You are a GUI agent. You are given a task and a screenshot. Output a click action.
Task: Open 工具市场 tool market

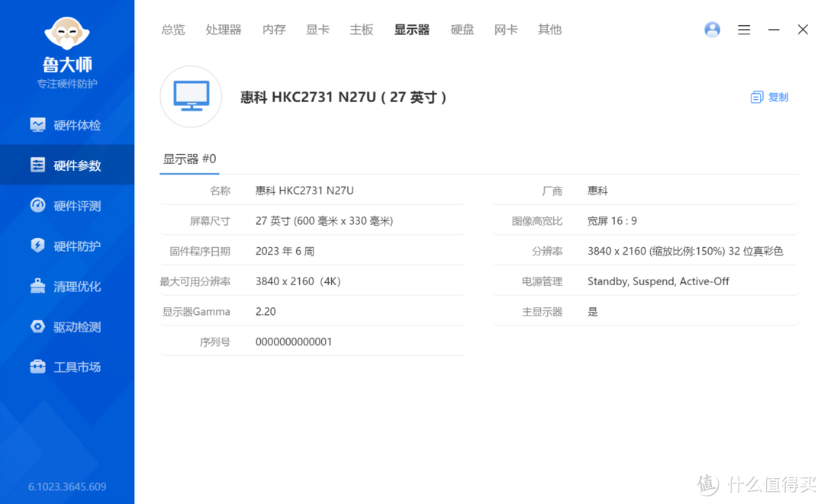point(67,367)
